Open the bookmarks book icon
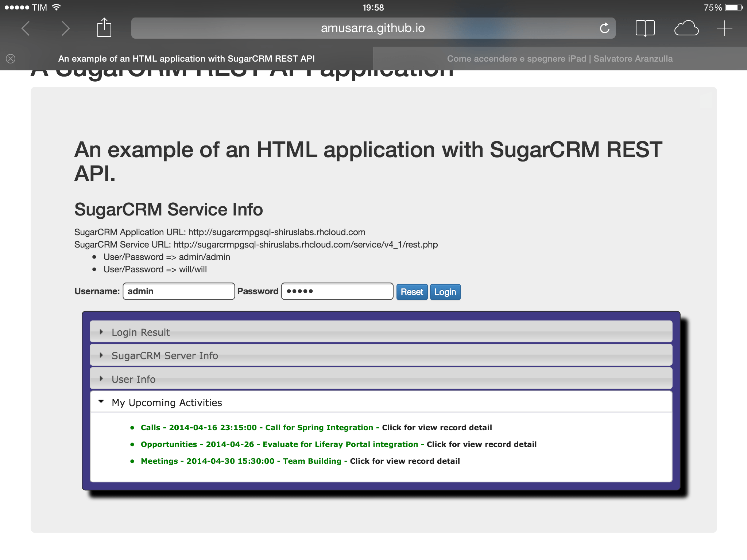This screenshot has height=560, width=747. pyautogui.click(x=645, y=28)
